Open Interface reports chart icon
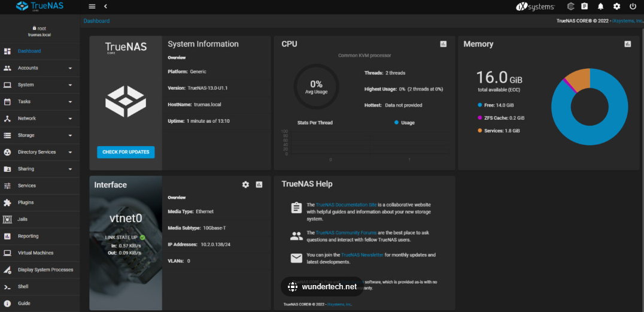 click(x=259, y=184)
